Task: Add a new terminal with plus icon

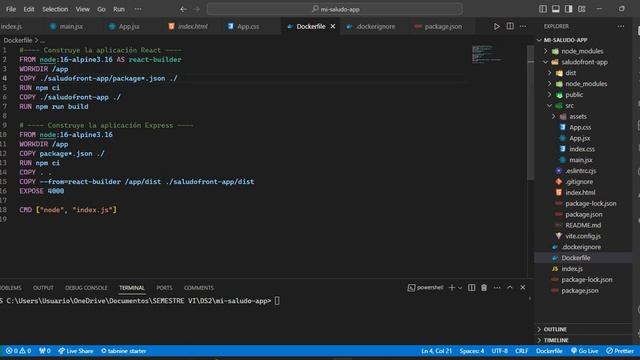Action: (451, 288)
